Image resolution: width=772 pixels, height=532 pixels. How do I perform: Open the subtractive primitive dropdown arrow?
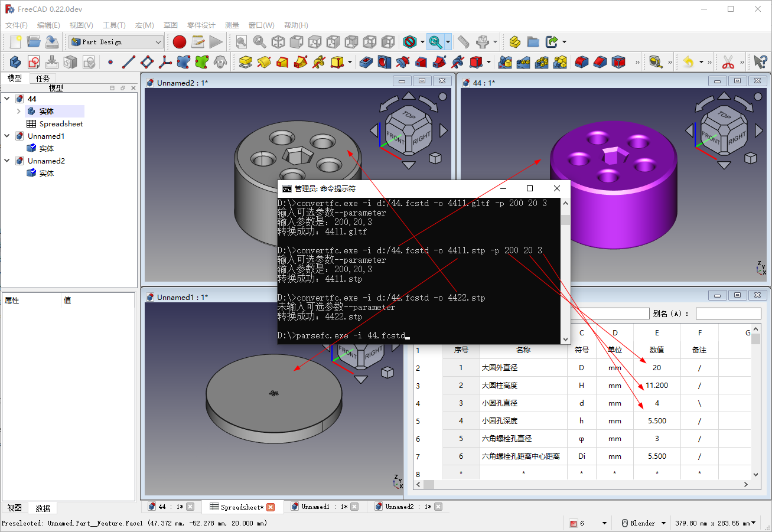coord(490,61)
